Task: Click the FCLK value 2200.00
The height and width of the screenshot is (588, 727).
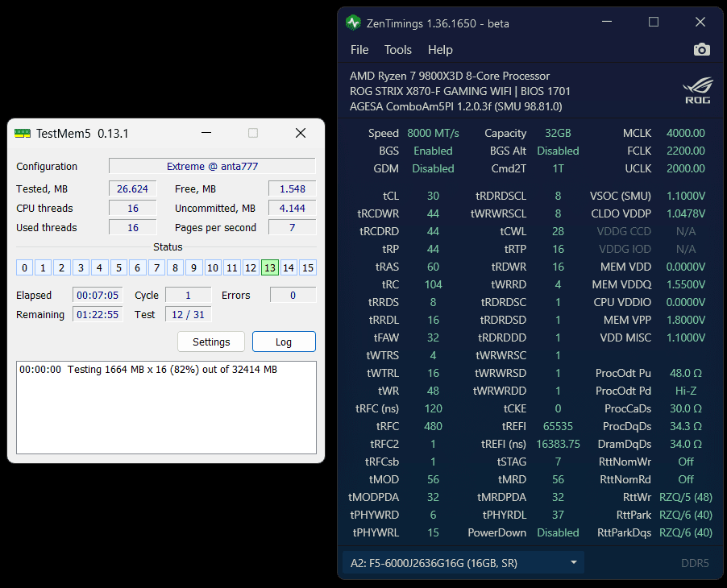Action: 686,151
